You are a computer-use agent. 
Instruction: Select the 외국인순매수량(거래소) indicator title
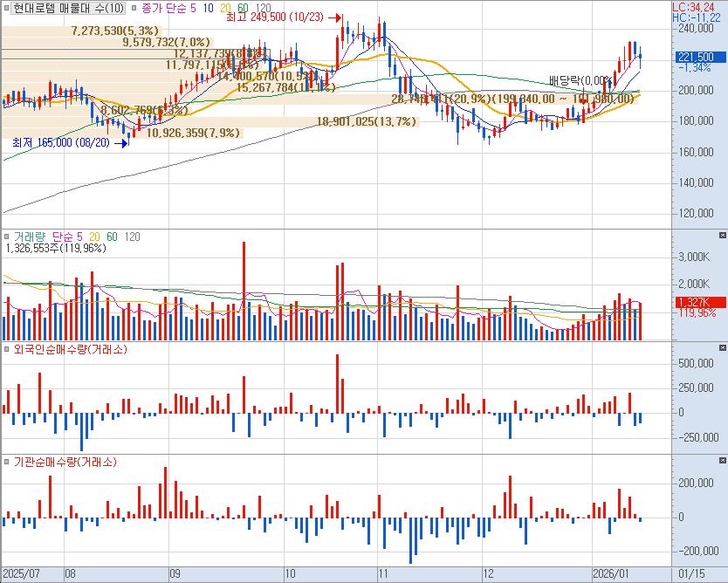pos(65,350)
